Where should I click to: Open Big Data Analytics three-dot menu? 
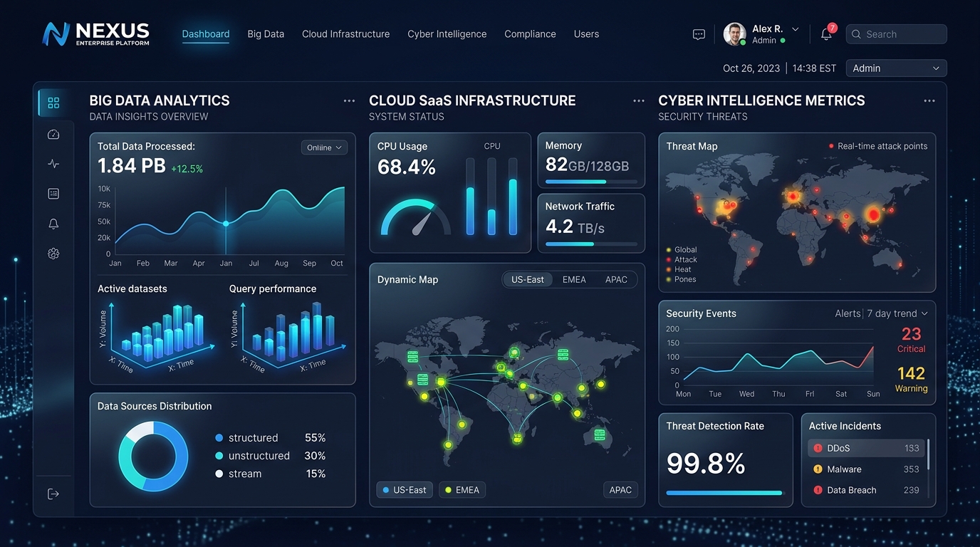[x=349, y=101]
